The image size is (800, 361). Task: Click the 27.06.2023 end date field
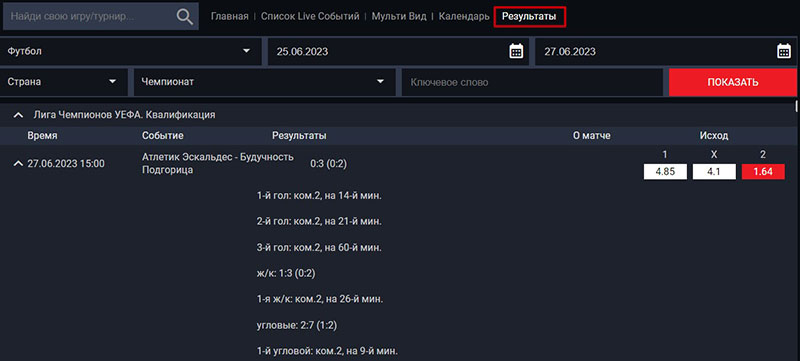(x=666, y=51)
